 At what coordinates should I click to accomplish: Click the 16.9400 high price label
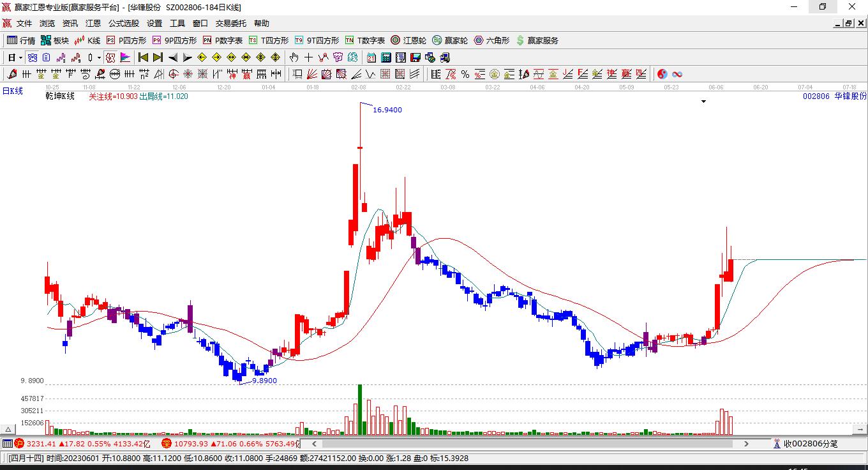click(x=387, y=110)
